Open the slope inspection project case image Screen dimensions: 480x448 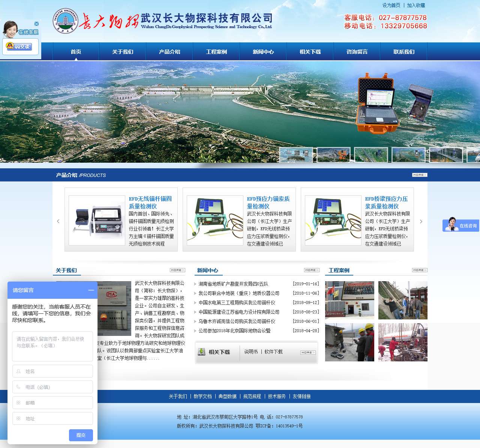click(x=403, y=300)
